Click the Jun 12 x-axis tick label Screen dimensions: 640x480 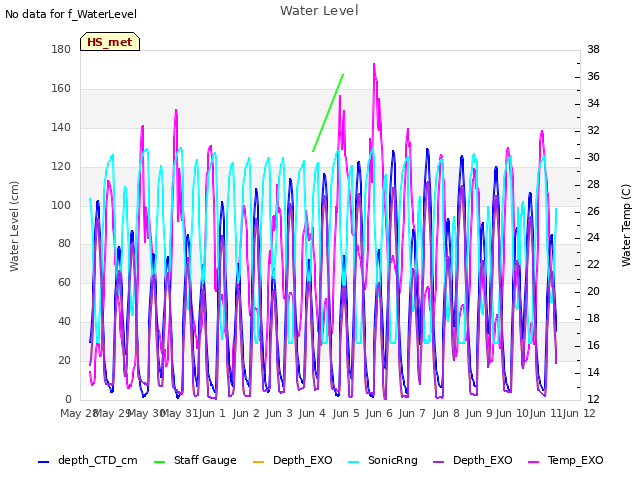579,413
